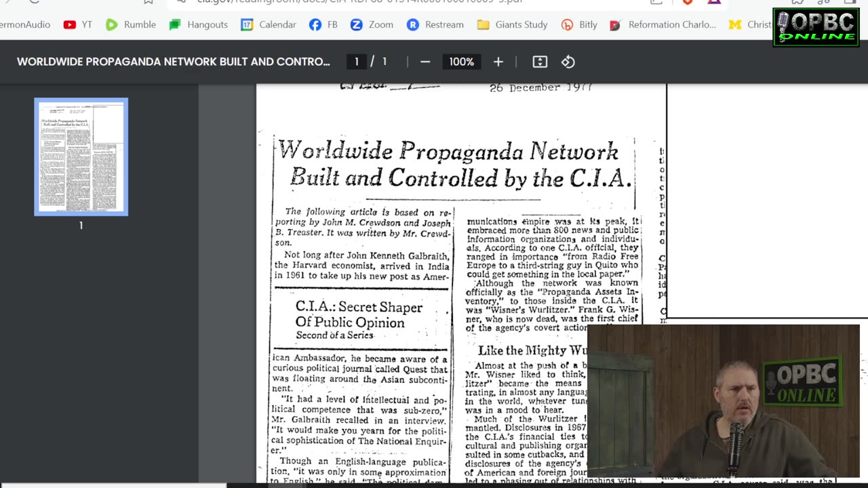
Task: Open the Rumble bookmark
Action: [x=131, y=24]
